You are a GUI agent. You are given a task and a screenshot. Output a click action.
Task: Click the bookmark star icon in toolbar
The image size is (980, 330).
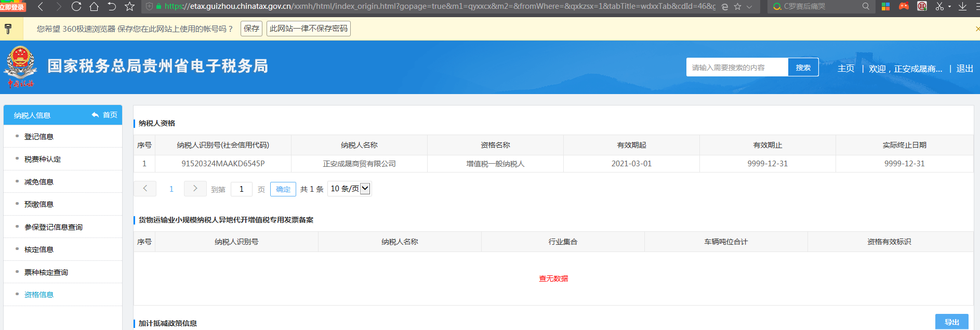point(130,7)
